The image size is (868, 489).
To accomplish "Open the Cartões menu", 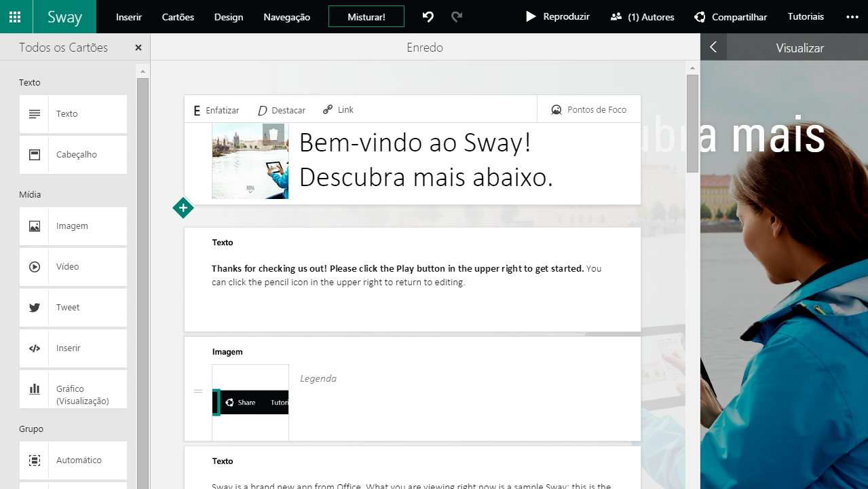I will pyautogui.click(x=178, y=17).
